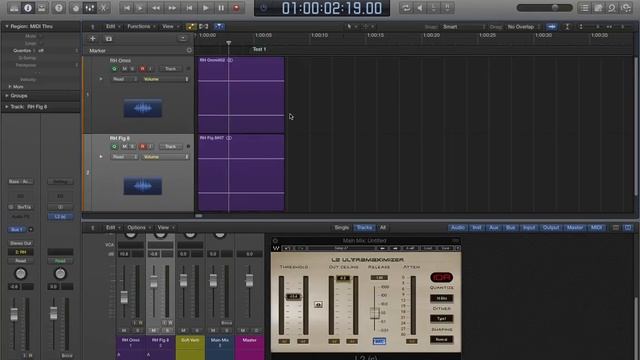Adjust the Soft Verb channel fader
The width and height of the screenshot is (640, 360).
pos(184,280)
